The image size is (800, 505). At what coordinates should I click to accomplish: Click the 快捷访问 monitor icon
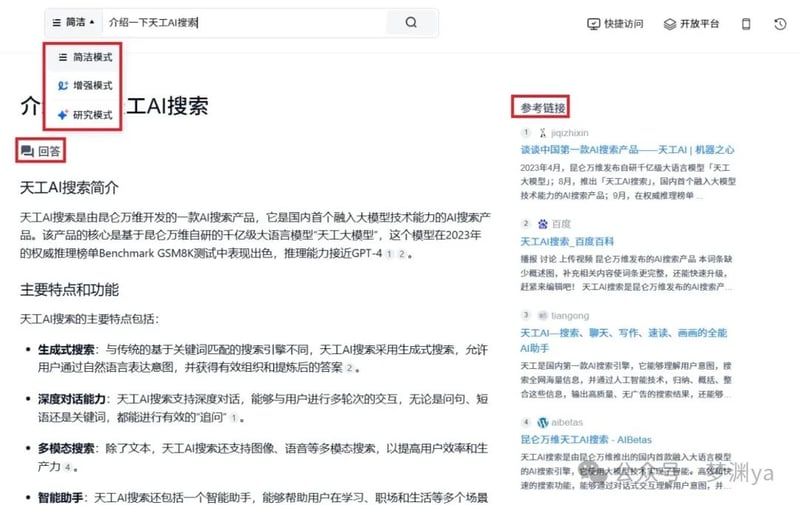594,24
